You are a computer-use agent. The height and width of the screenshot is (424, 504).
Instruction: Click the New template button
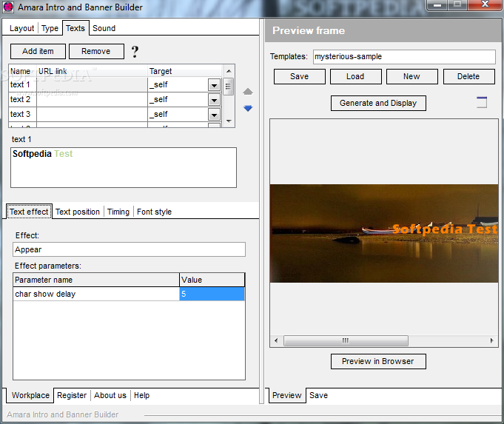pyautogui.click(x=411, y=76)
